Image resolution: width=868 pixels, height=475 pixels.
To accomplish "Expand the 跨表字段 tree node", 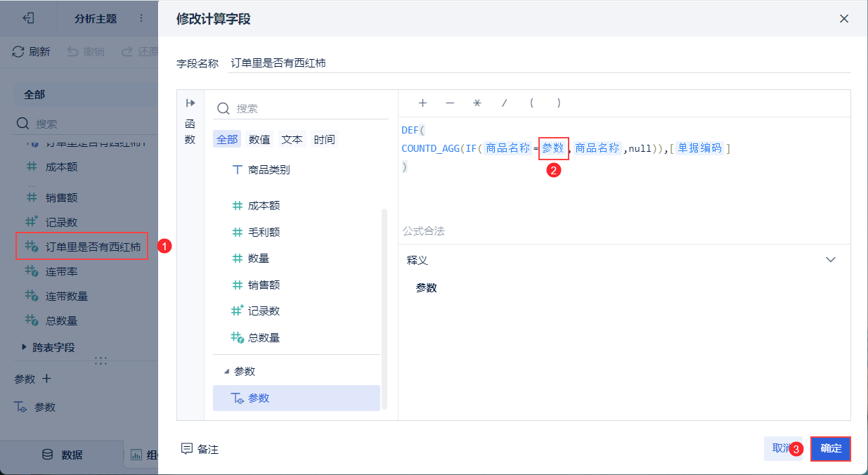I will pos(25,347).
